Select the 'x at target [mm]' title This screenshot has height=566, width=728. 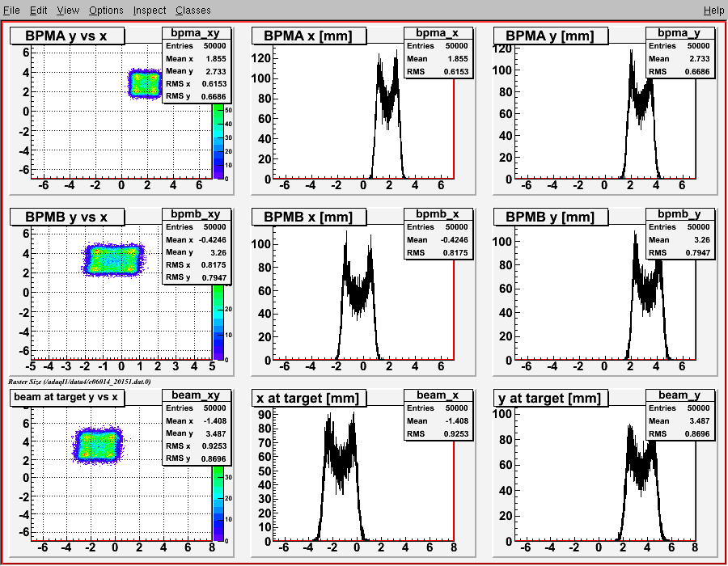pos(309,398)
